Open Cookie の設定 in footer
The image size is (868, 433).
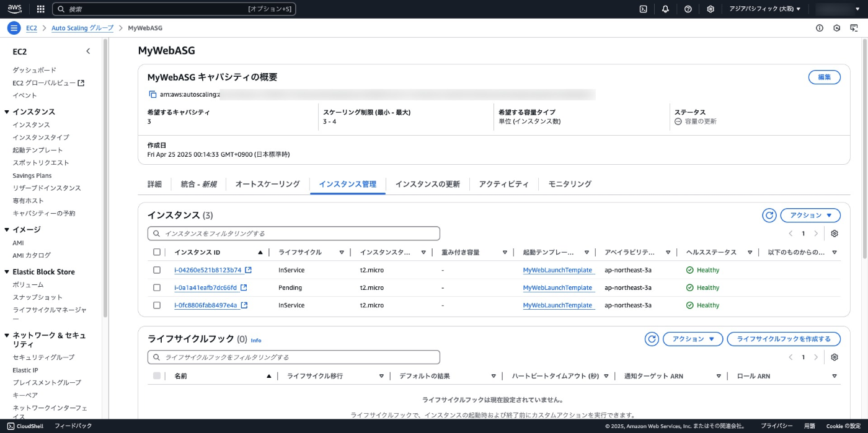pyautogui.click(x=843, y=426)
